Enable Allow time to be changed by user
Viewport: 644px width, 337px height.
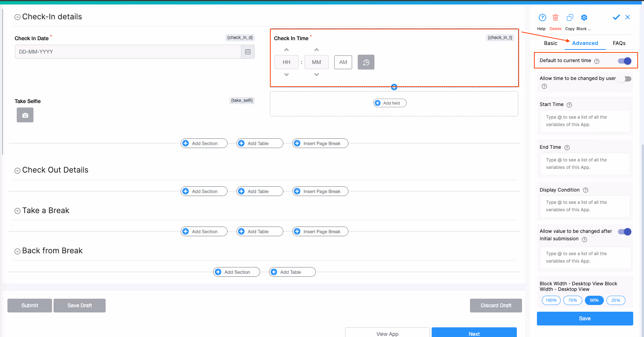tap(625, 79)
